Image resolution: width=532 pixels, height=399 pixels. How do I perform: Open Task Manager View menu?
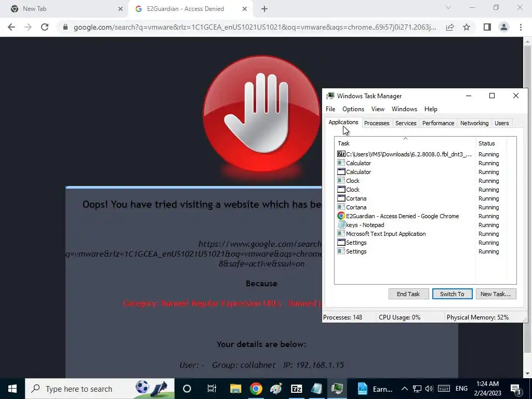378,109
